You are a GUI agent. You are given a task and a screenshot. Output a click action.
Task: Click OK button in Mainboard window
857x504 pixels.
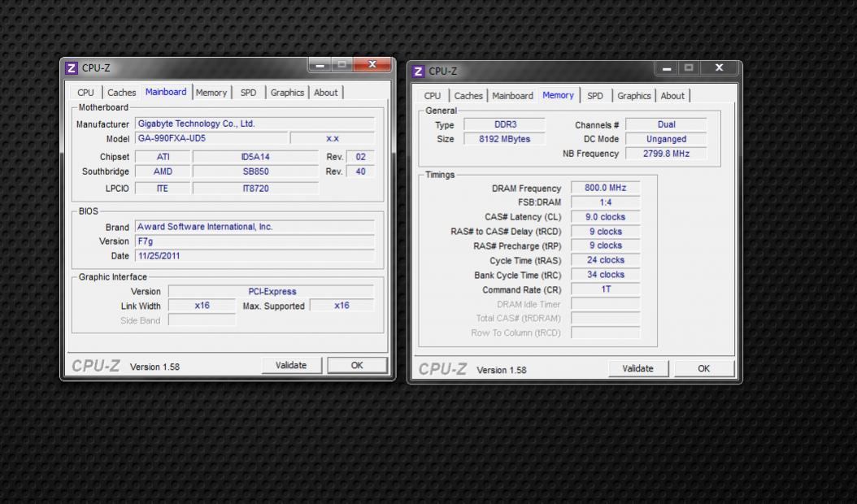click(x=358, y=365)
